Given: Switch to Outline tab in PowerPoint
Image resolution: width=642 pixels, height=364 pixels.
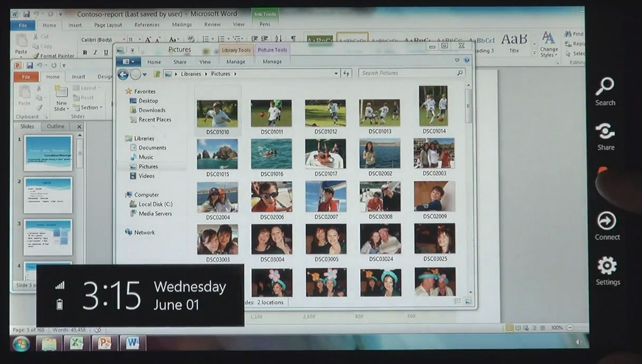Looking at the screenshot, I should (x=56, y=127).
